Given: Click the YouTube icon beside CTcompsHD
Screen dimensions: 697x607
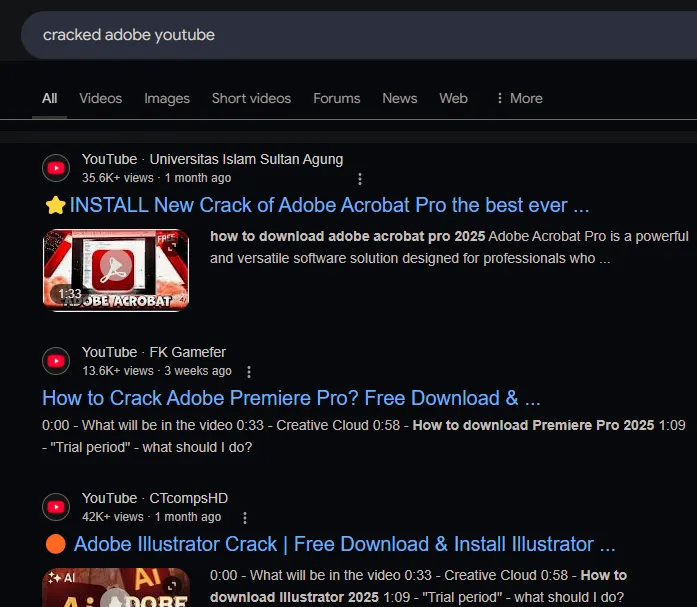Looking at the screenshot, I should coord(56,507).
